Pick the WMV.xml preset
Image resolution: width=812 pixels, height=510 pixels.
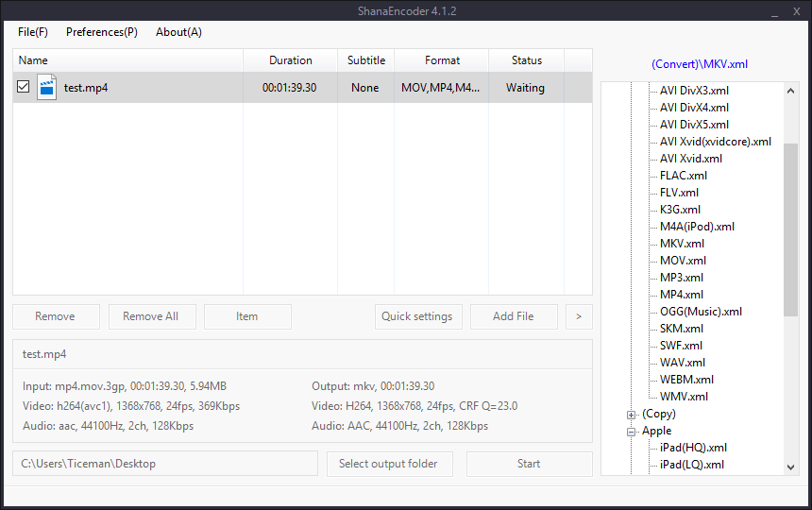[x=684, y=397]
